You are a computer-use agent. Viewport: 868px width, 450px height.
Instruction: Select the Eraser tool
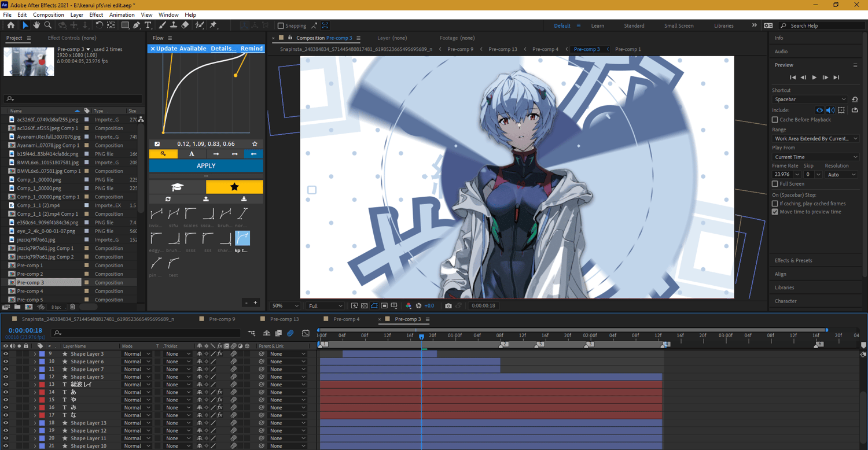coord(185,25)
